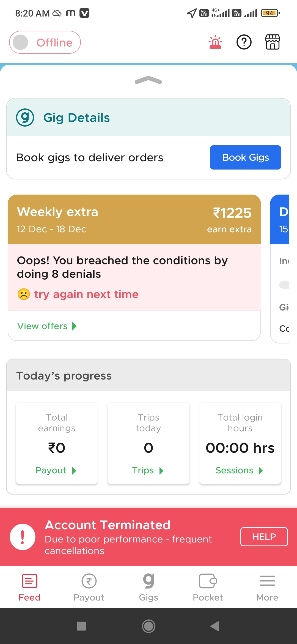Viewport: 297px width, 644px height.
Task: Open recent apps square button
Action: click(81, 626)
